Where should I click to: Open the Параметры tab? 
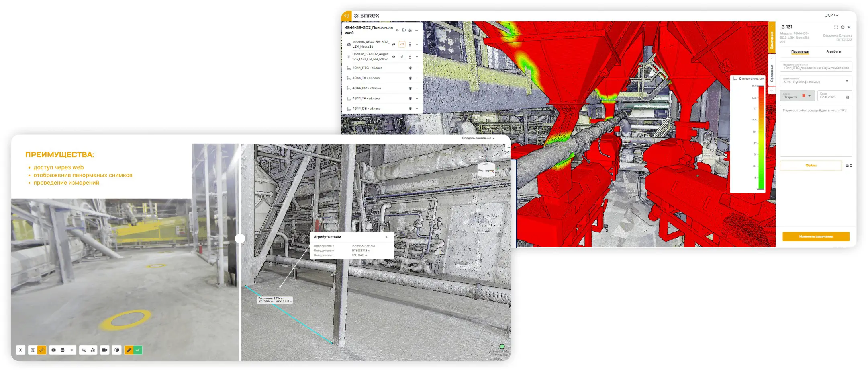[800, 51]
